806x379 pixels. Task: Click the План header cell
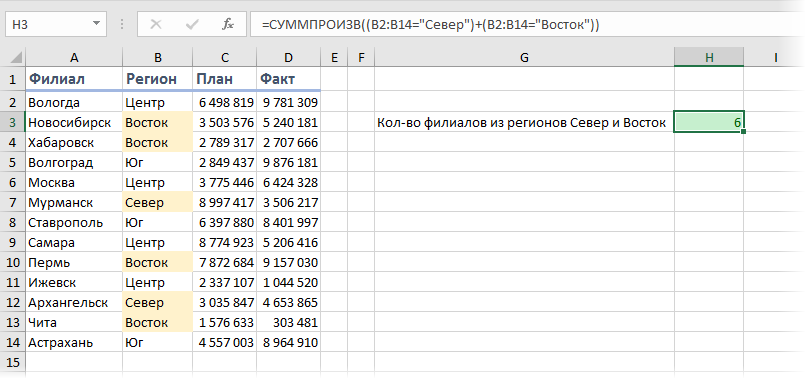[x=225, y=79]
